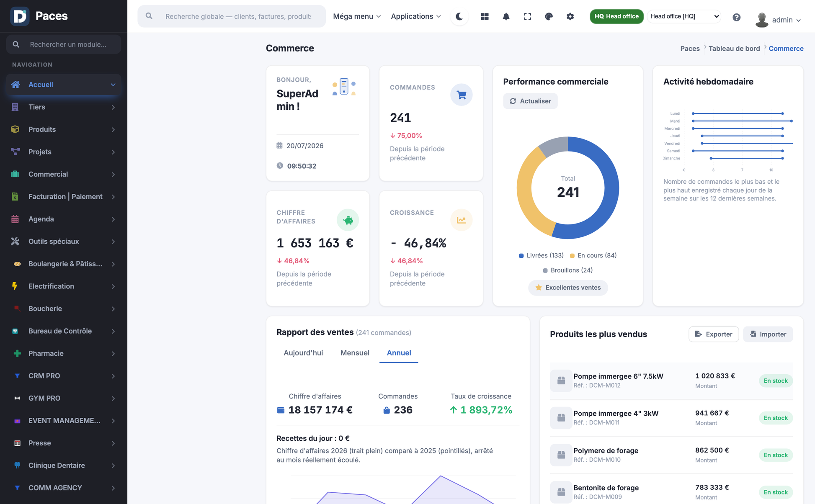Click the Brouillons (24) legend swatch
The image size is (815, 504).
[545, 270]
